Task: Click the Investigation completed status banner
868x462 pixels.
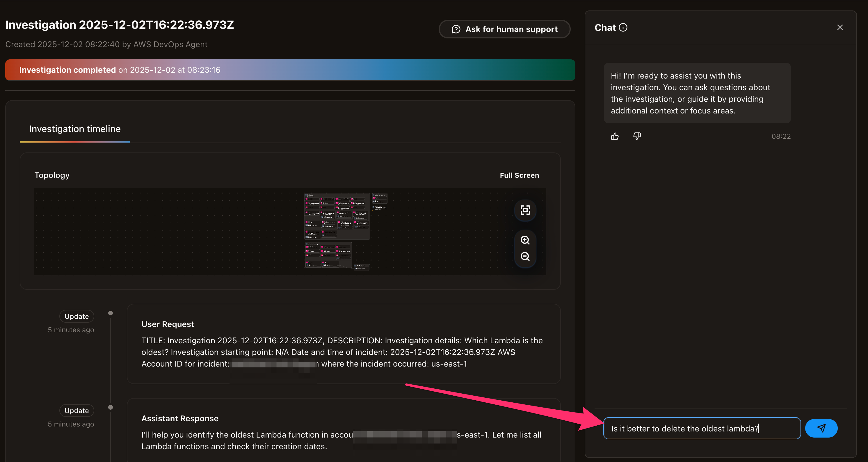Action: [290, 70]
